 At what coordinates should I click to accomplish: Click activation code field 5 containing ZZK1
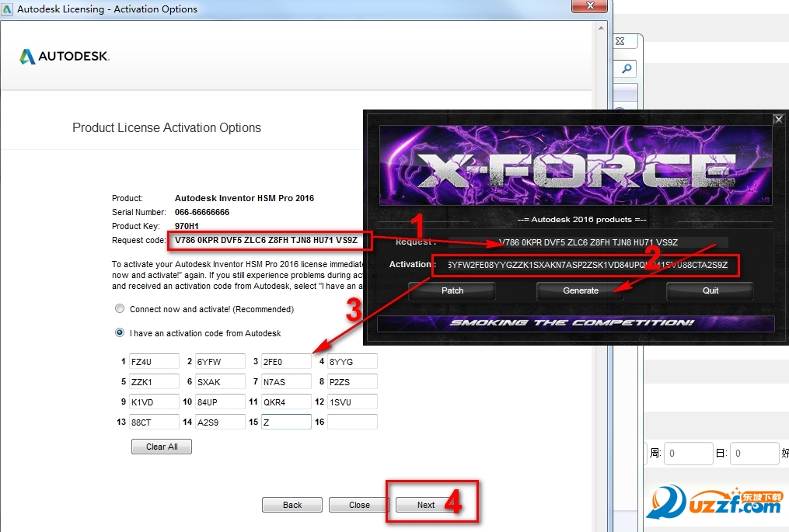154,381
